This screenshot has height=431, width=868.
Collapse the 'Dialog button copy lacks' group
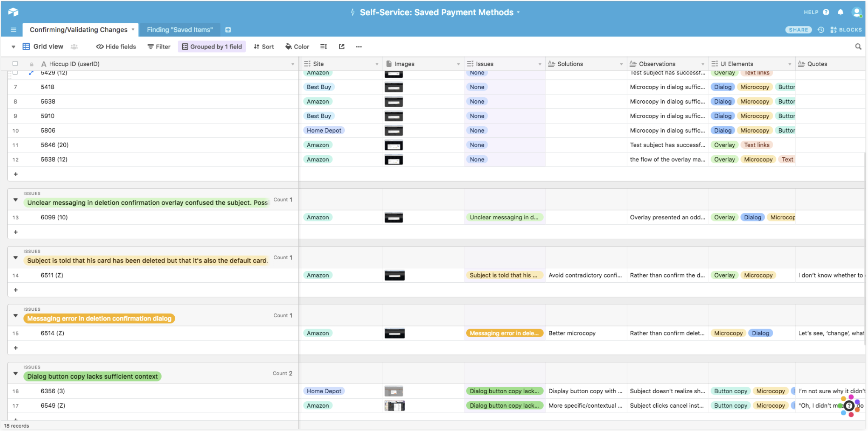point(16,374)
